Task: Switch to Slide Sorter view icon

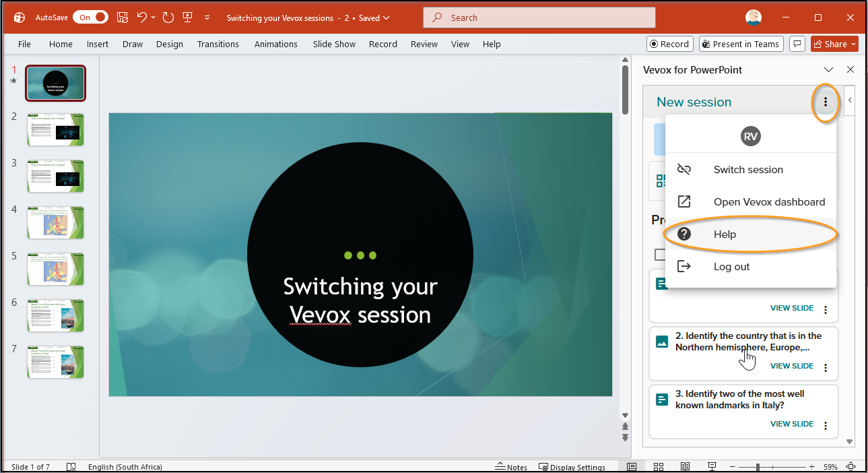Action: (x=659, y=467)
